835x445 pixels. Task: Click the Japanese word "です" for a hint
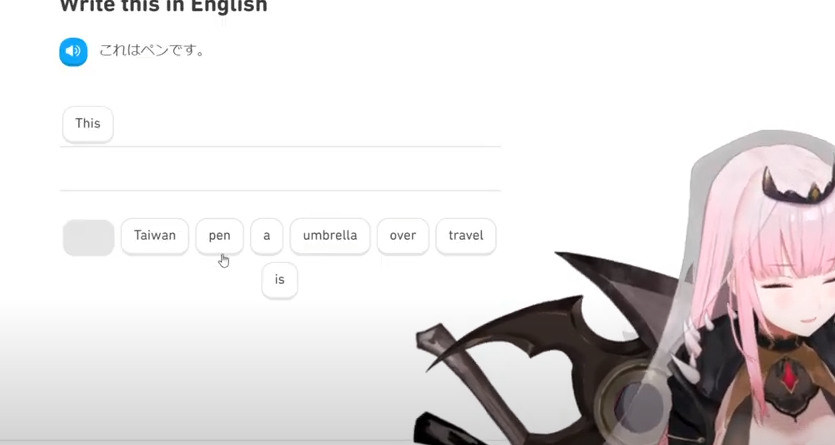click(181, 51)
